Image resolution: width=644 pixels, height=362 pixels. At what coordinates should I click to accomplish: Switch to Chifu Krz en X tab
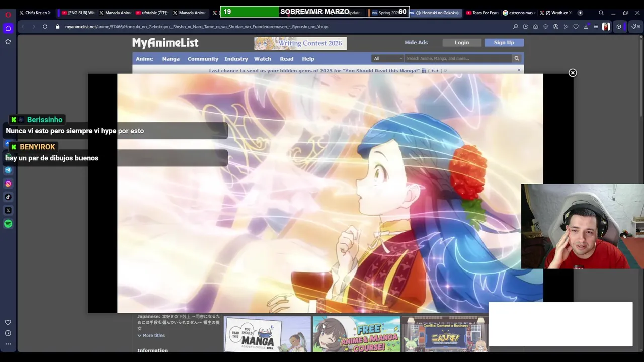[x=35, y=13]
